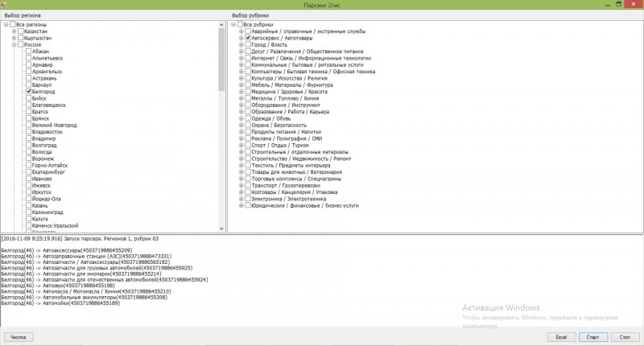Expand the Автосервис / Автотовары rubric
The image size is (644, 346).
[242, 38]
